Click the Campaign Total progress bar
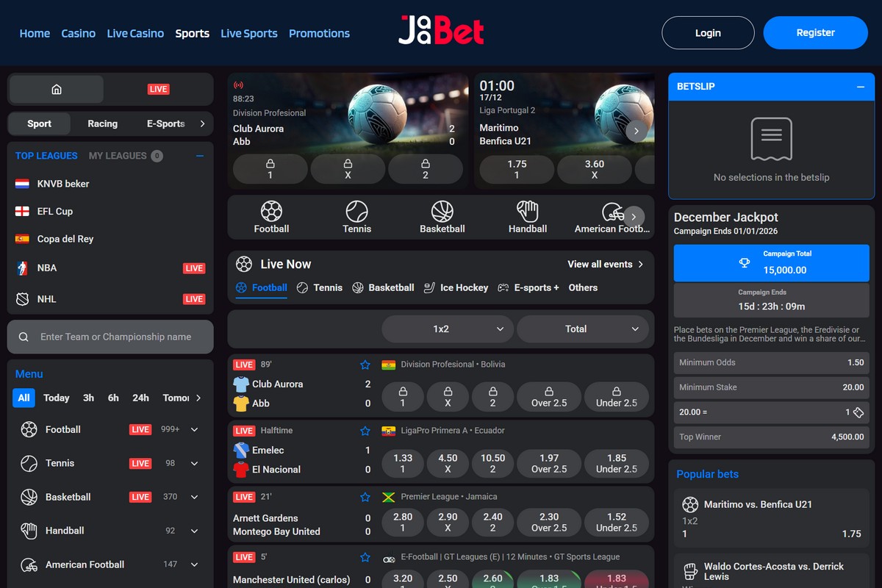The height and width of the screenshot is (588, 882). point(770,262)
